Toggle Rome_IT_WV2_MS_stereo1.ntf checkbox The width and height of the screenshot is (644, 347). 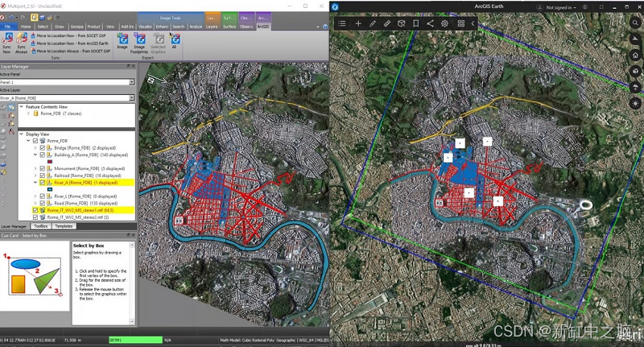click(35, 210)
